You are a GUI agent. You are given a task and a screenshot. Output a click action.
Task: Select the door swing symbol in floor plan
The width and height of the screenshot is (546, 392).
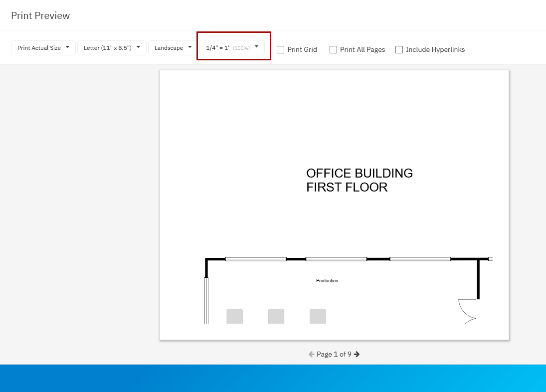468,309
